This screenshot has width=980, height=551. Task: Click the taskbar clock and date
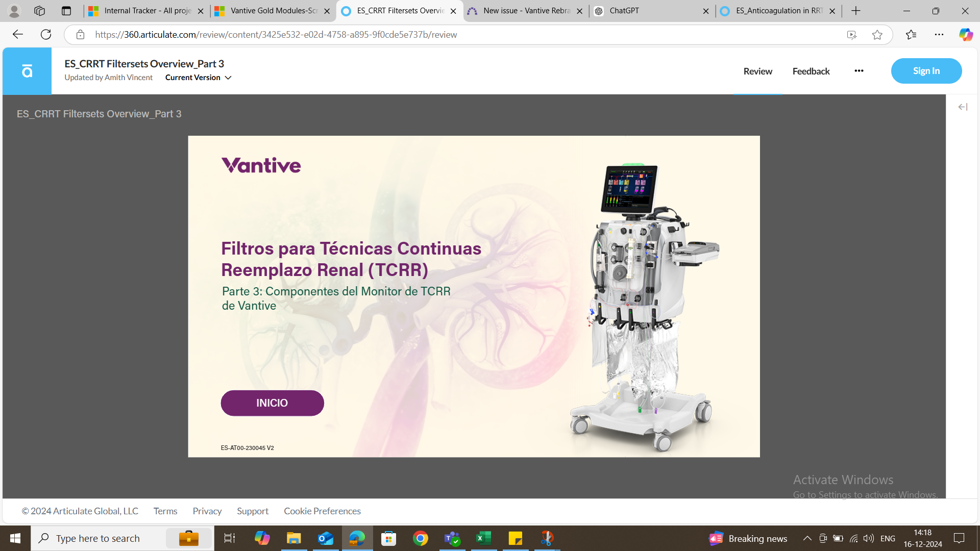(x=923, y=538)
